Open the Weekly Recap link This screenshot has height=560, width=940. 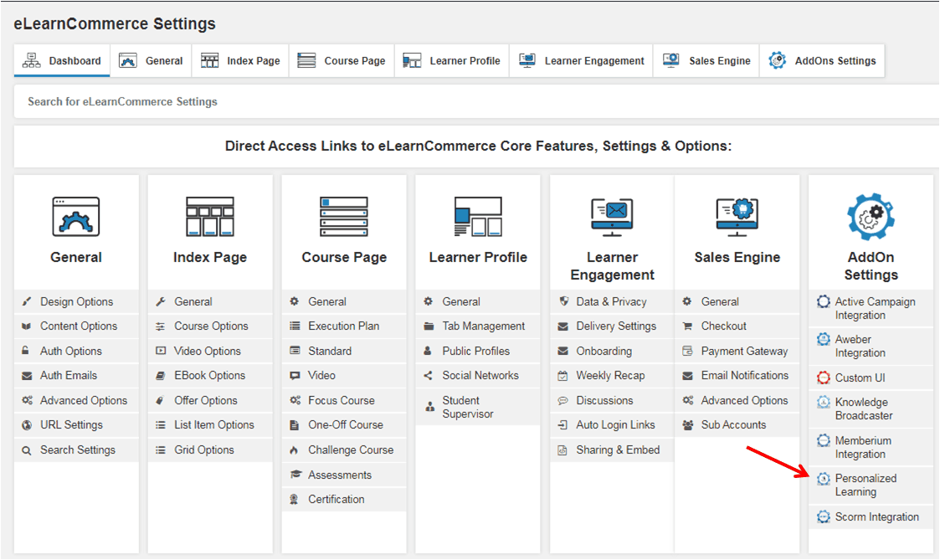click(x=612, y=375)
